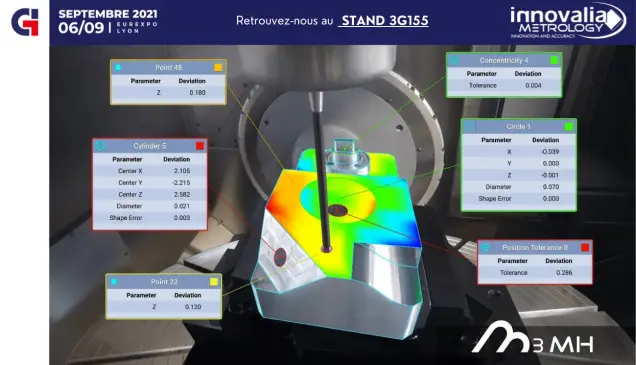Click the Circle 1 Diameter value 0.070
The width and height of the screenshot is (636, 365).
[x=551, y=187]
